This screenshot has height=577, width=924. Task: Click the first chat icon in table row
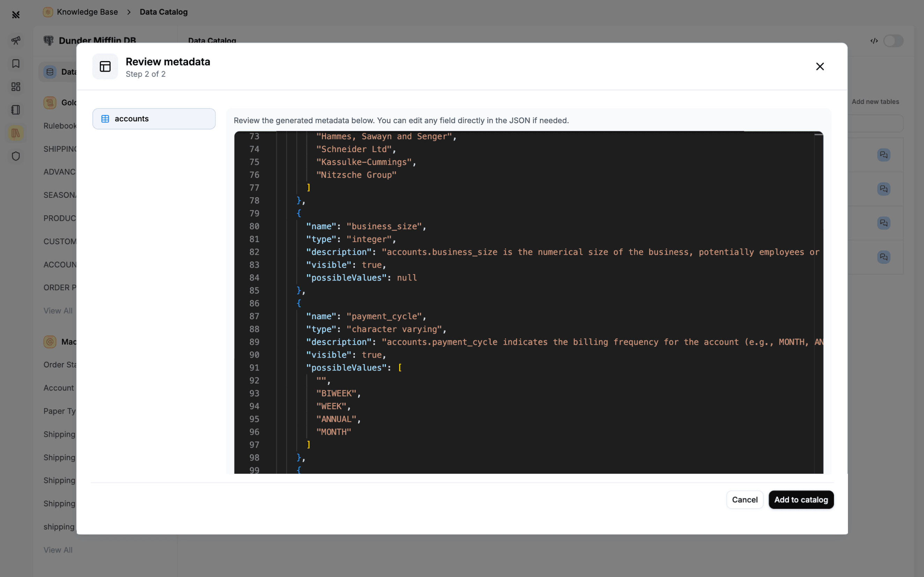[x=883, y=155]
